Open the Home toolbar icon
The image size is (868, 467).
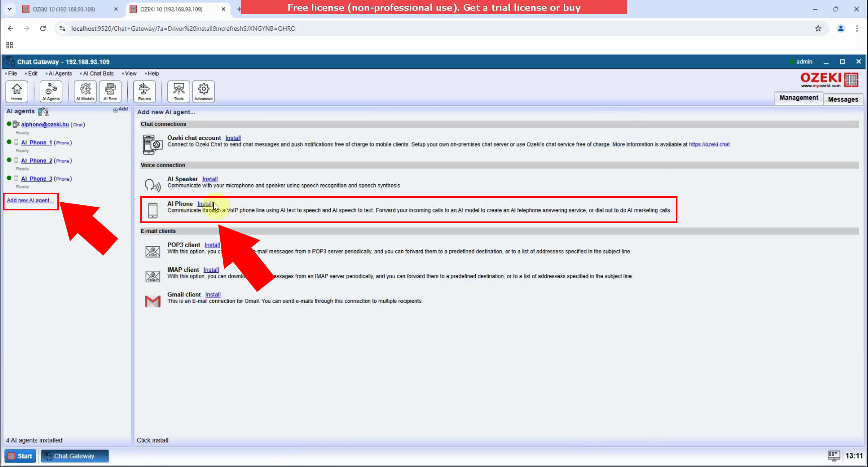pos(17,92)
